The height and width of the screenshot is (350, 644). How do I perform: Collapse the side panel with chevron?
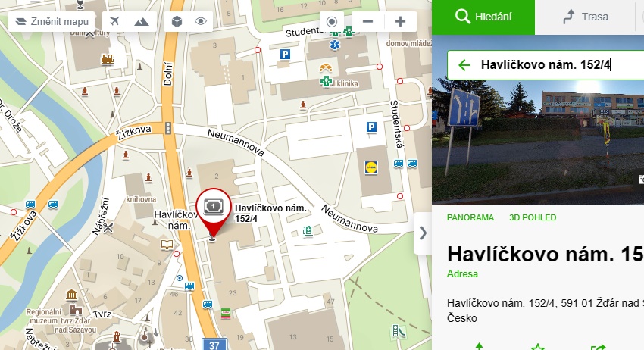(423, 233)
